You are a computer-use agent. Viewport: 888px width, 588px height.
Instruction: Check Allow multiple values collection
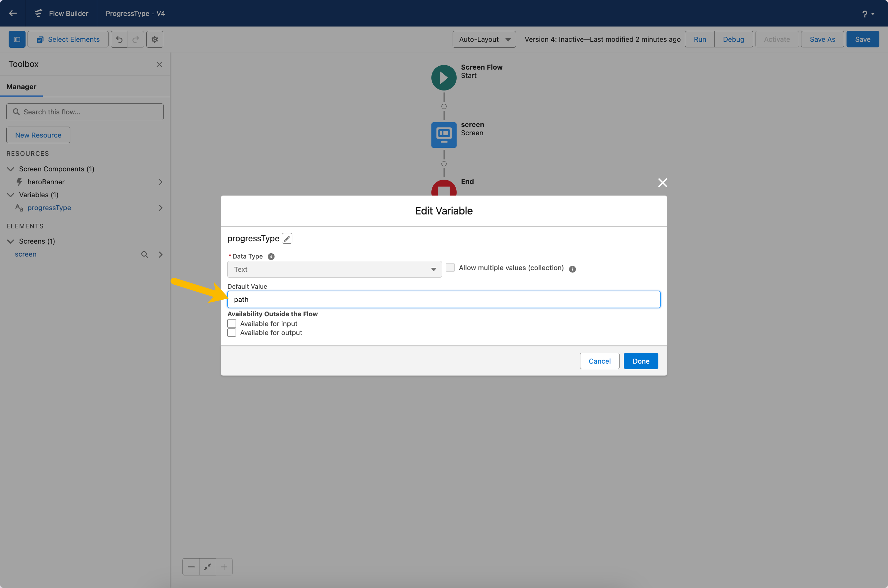(450, 268)
